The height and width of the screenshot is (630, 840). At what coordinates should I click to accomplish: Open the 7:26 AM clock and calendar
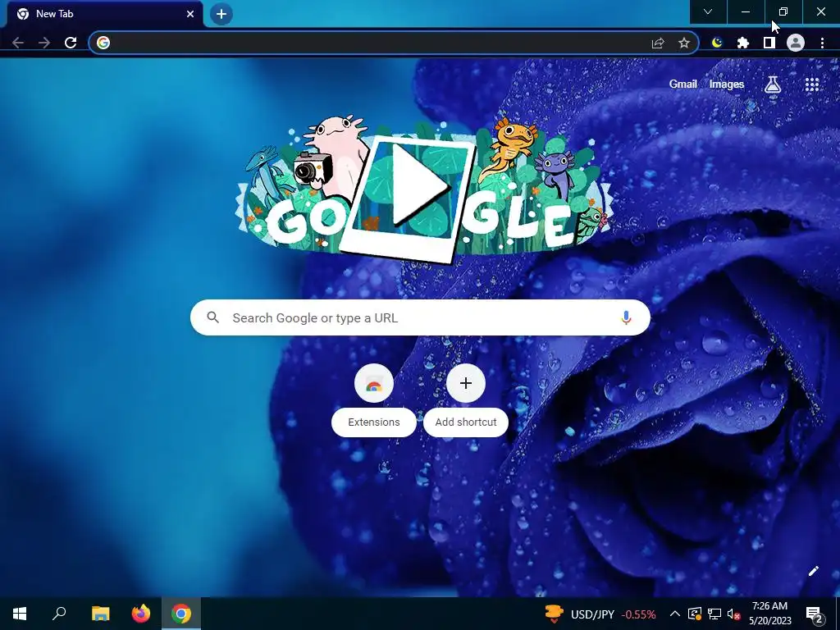(769, 614)
